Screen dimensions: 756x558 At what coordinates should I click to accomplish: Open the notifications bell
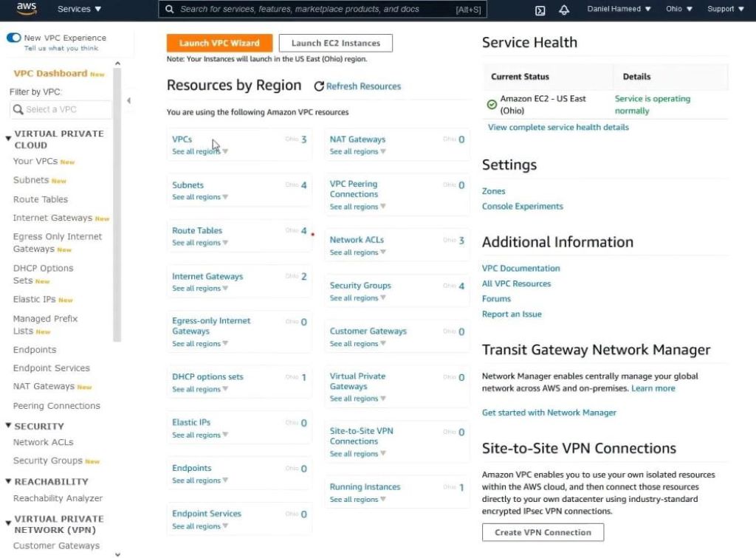click(563, 10)
